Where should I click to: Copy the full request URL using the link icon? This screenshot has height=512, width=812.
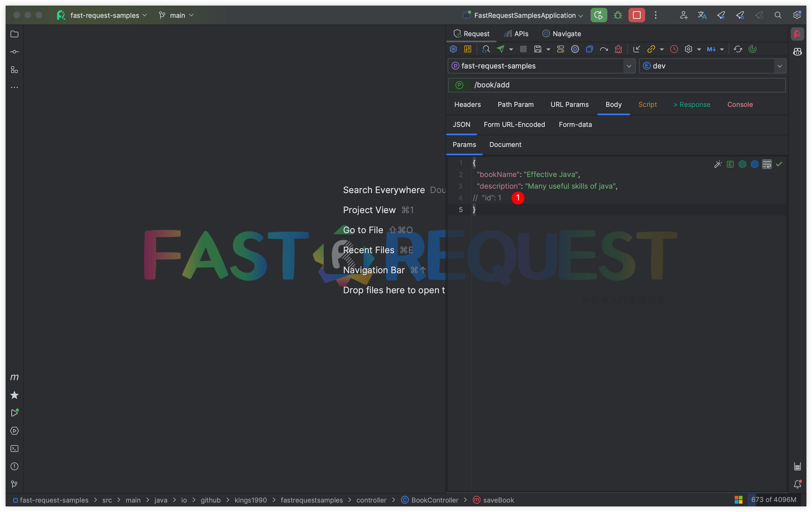tap(652, 49)
